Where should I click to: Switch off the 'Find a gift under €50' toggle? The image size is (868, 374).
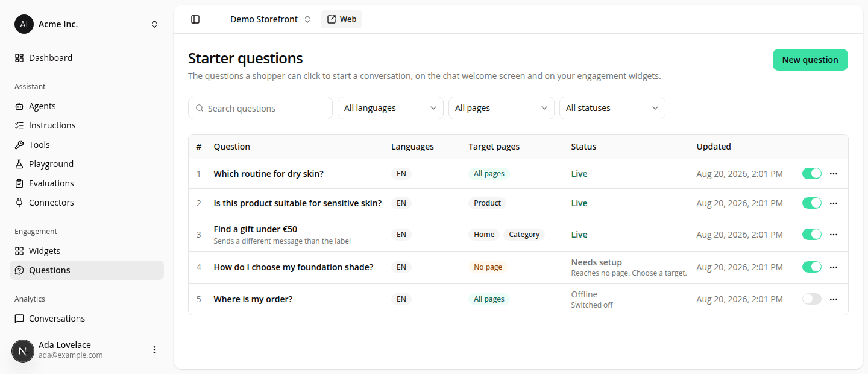812,235
